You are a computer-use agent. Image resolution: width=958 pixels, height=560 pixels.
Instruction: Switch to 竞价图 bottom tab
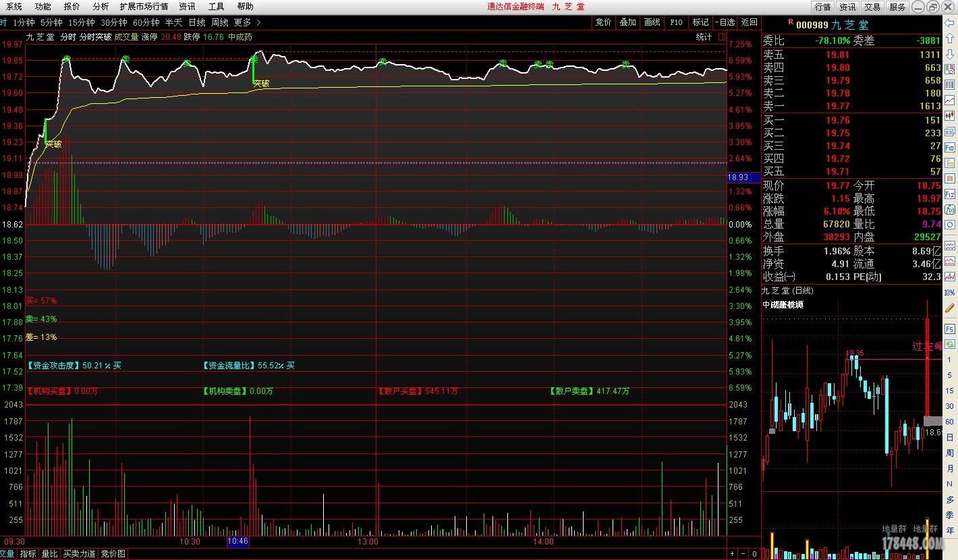(x=113, y=554)
